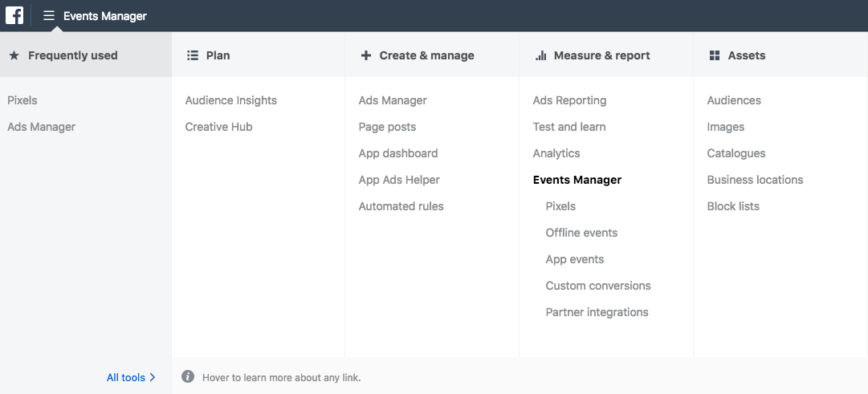Open Block lists
The image size is (868, 394).
pos(733,206)
